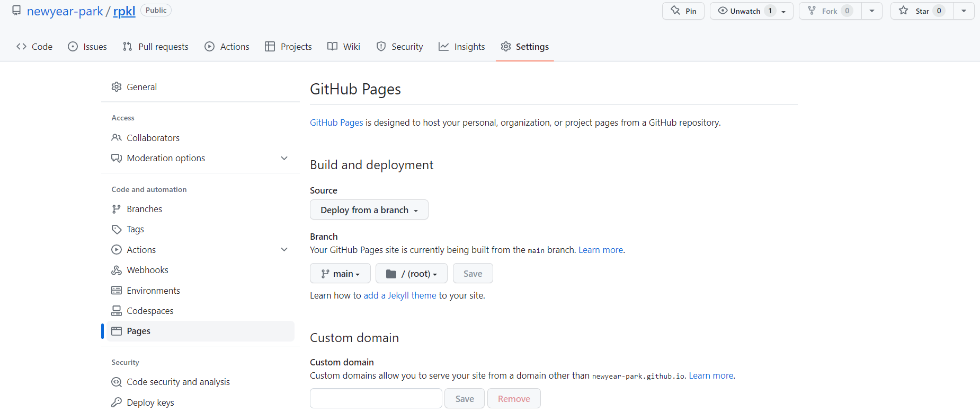This screenshot has width=980, height=411.
Task: Click the sidebar Actions play icon
Action: 117,250
